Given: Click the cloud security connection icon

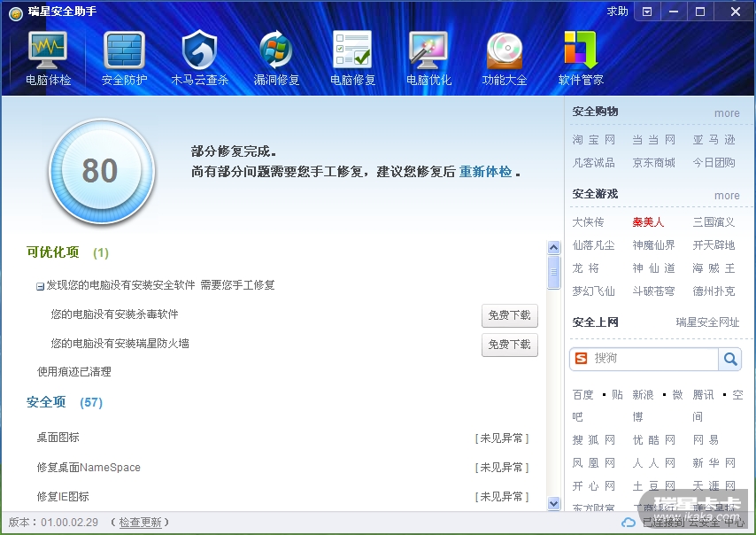Looking at the screenshot, I should 628,523.
